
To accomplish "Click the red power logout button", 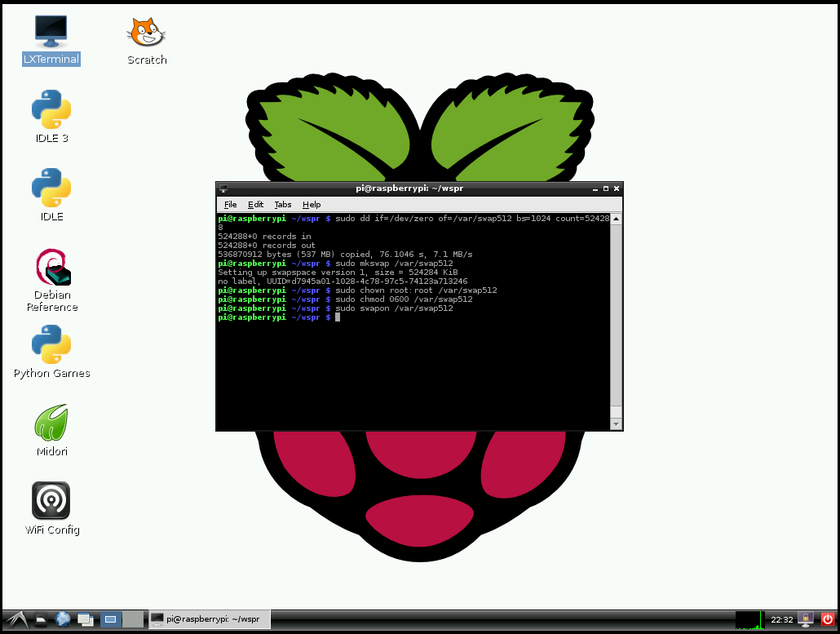I will point(828,619).
